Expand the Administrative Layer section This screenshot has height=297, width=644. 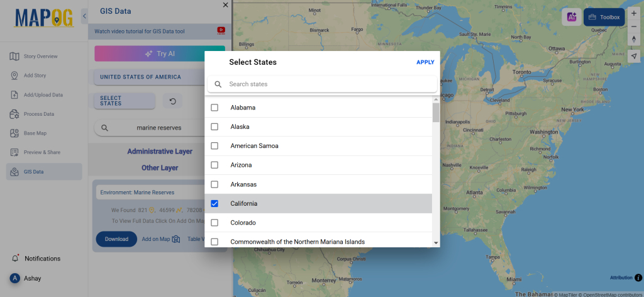click(160, 151)
